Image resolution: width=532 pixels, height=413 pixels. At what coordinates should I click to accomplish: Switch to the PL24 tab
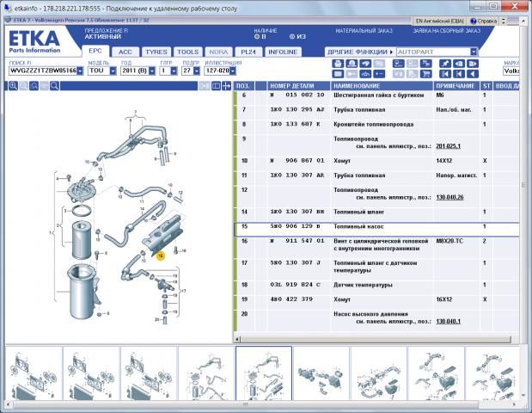click(x=248, y=52)
